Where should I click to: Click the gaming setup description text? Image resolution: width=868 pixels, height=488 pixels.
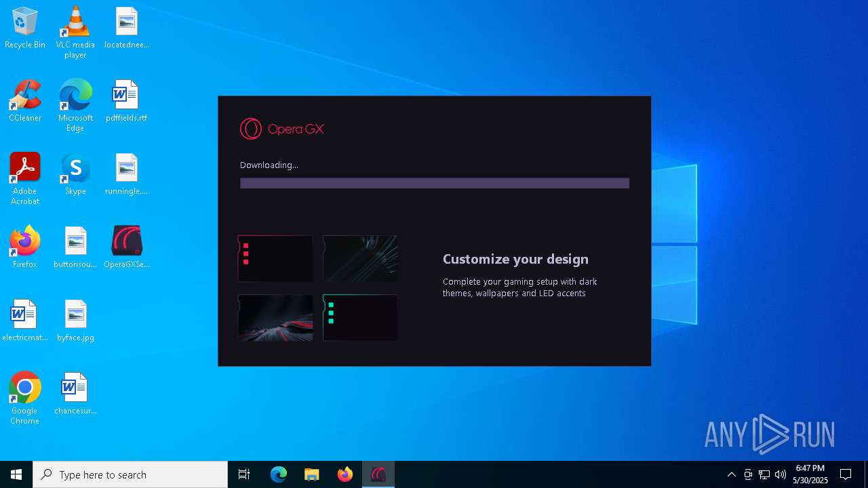pyautogui.click(x=520, y=287)
